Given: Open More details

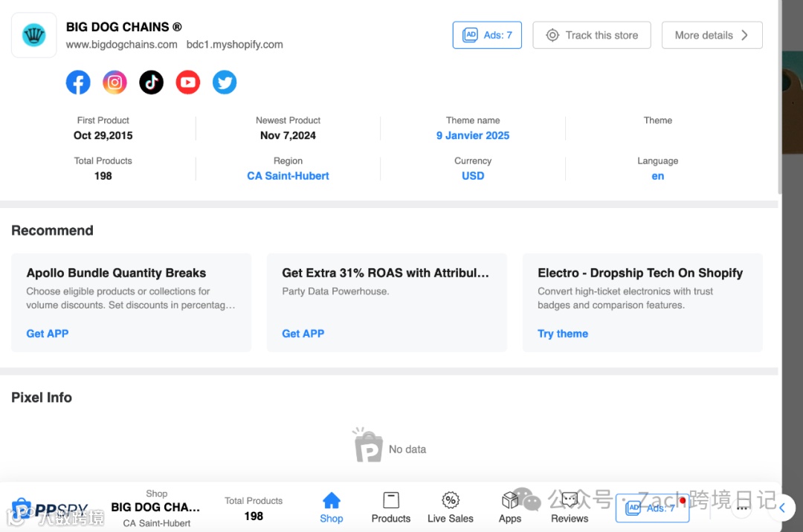Looking at the screenshot, I should pos(712,36).
